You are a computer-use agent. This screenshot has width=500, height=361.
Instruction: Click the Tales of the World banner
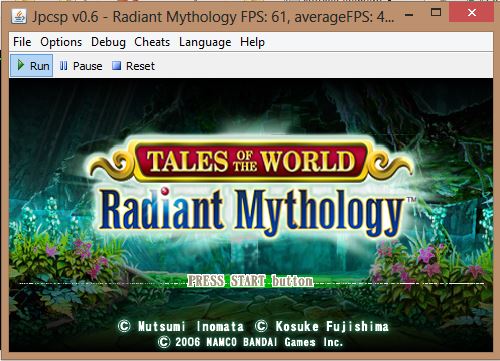[x=251, y=161]
